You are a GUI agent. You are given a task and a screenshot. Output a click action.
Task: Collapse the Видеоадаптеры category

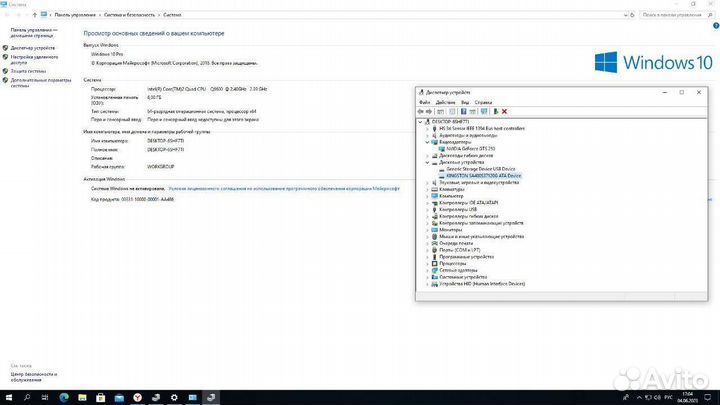(427, 141)
